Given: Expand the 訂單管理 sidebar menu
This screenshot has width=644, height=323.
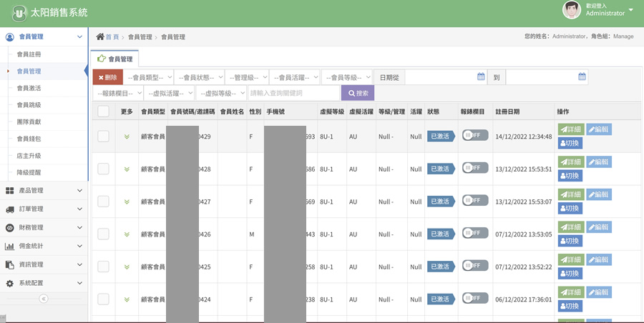Looking at the screenshot, I should coord(43,209).
